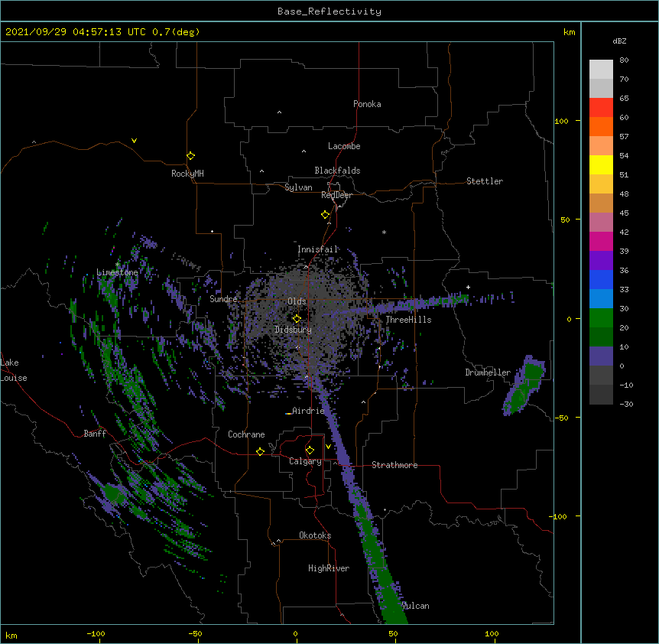Select the red 65-60 dBZ legend swatch
This screenshot has width=659, height=644.
pyautogui.click(x=601, y=108)
